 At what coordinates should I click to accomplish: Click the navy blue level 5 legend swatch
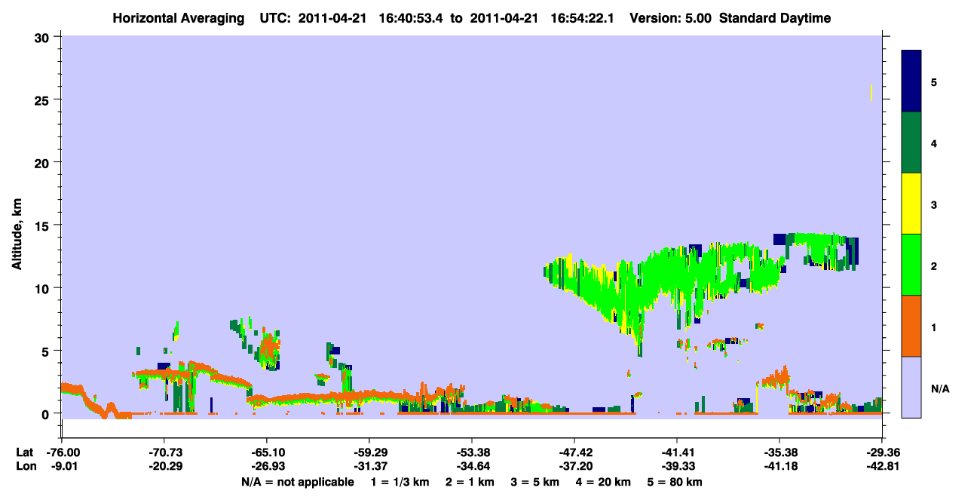pyautogui.click(x=911, y=81)
